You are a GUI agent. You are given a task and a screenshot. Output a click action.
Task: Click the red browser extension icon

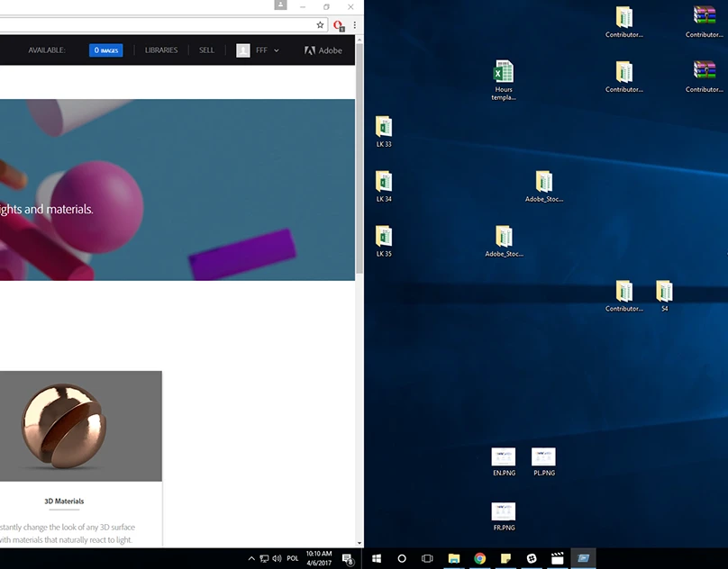coord(339,25)
